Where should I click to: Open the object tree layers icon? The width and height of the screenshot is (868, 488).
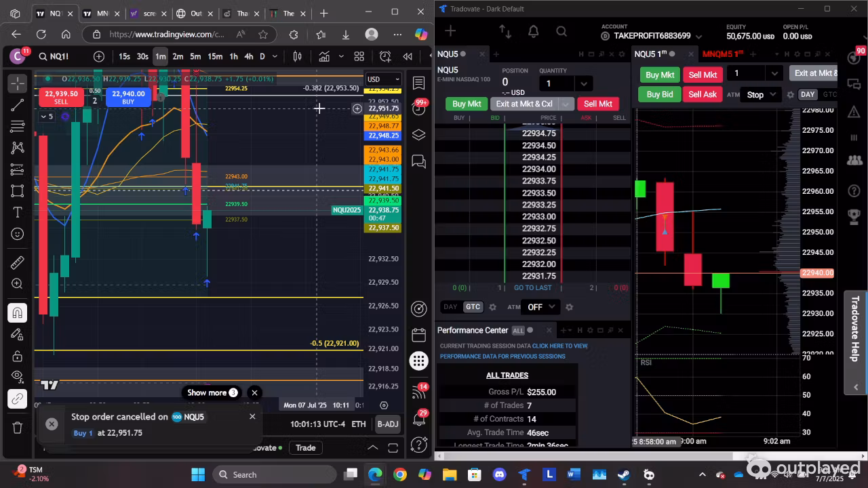(418, 135)
